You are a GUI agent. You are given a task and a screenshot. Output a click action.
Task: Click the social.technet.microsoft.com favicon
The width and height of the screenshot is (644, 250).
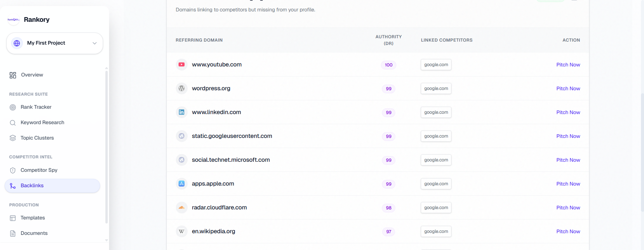click(x=182, y=160)
